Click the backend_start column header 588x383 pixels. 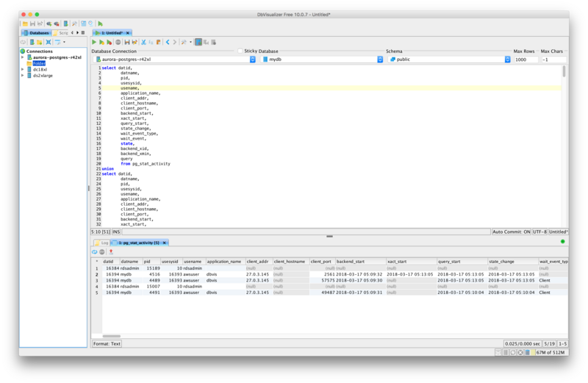360,262
